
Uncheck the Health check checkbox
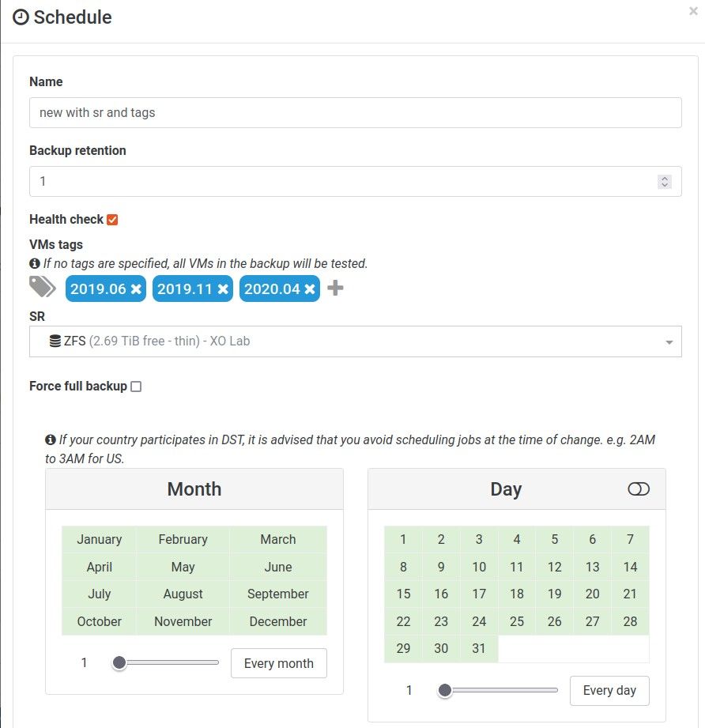point(112,220)
